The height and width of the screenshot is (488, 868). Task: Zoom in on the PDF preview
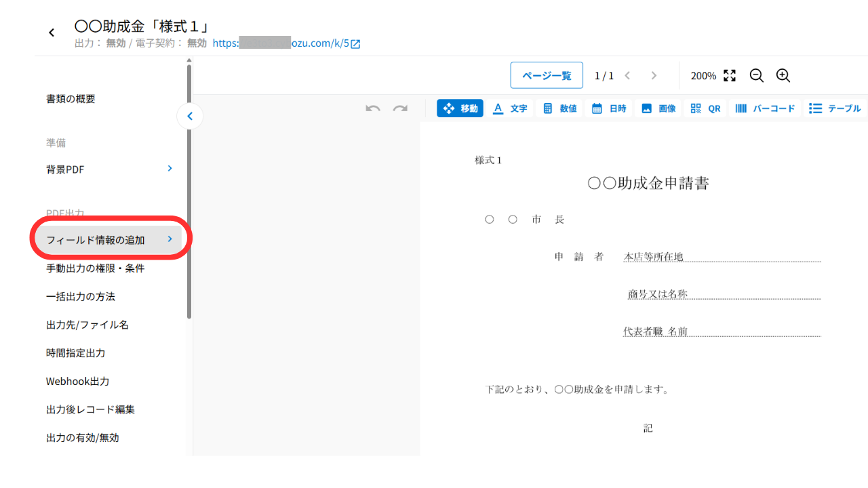pyautogui.click(x=783, y=75)
